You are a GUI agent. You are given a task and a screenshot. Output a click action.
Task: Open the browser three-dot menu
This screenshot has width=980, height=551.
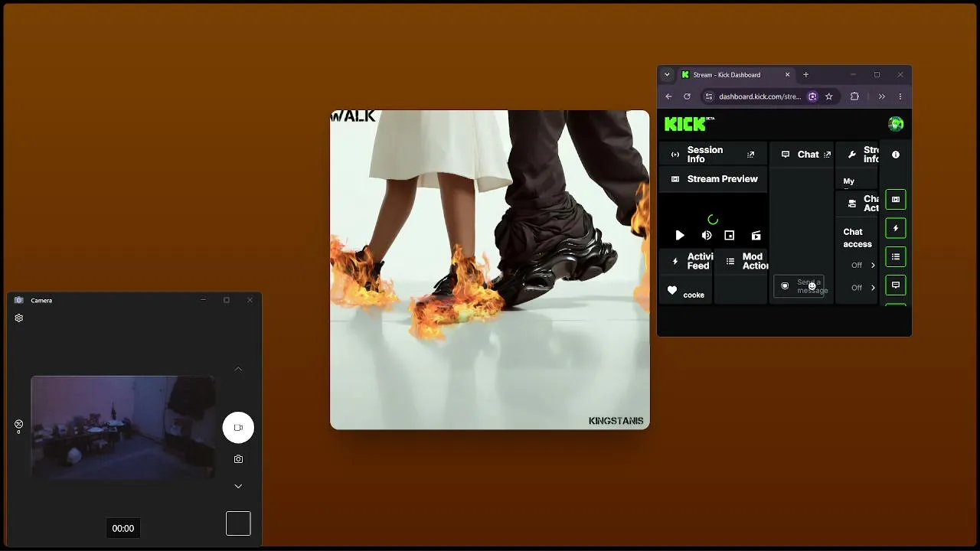(900, 96)
